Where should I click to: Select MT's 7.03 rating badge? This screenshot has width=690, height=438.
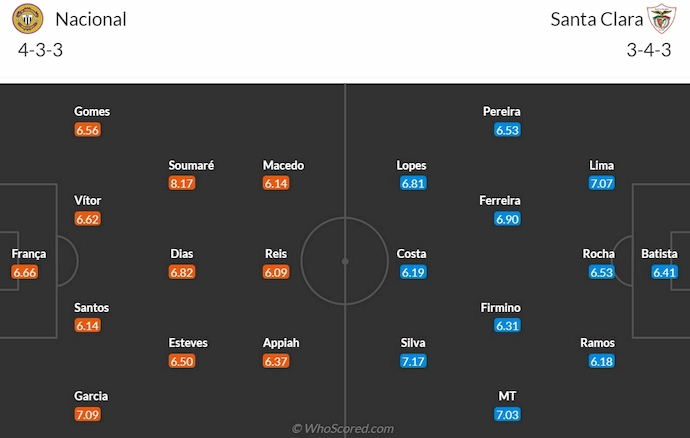(508, 414)
